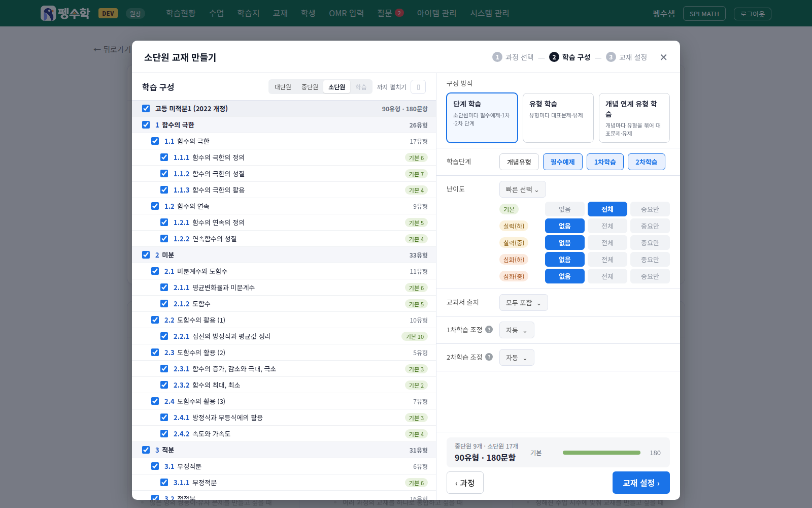
Task: Toggle checkbox for 2 미분
Action: coord(146,255)
